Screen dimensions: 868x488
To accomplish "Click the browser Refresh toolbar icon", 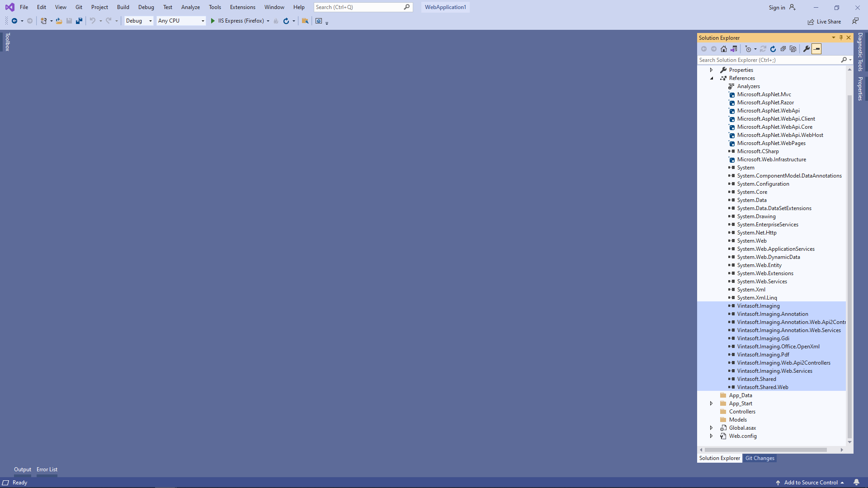I will pyautogui.click(x=286, y=21).
